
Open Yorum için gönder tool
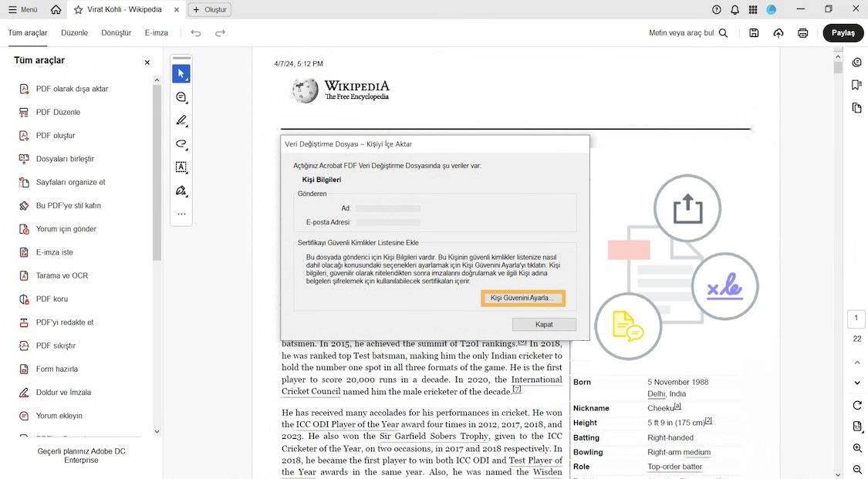pyautogui.click(x=66, y=228)
